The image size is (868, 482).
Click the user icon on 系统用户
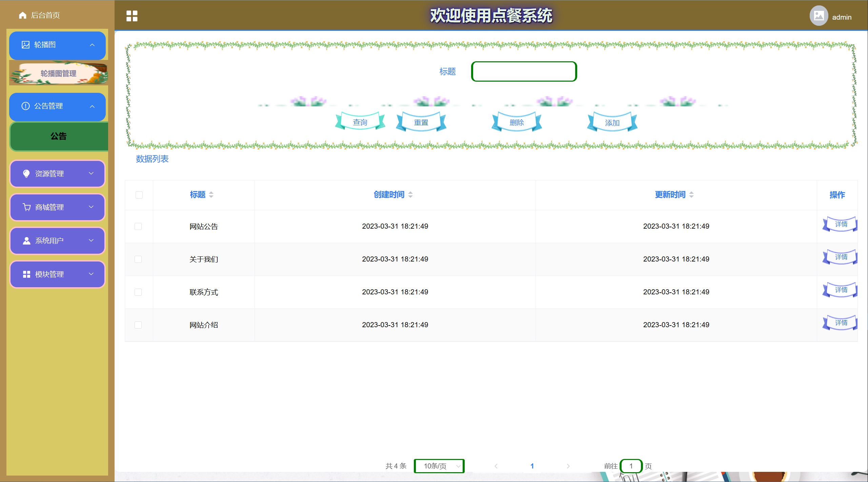click(26, 240)
